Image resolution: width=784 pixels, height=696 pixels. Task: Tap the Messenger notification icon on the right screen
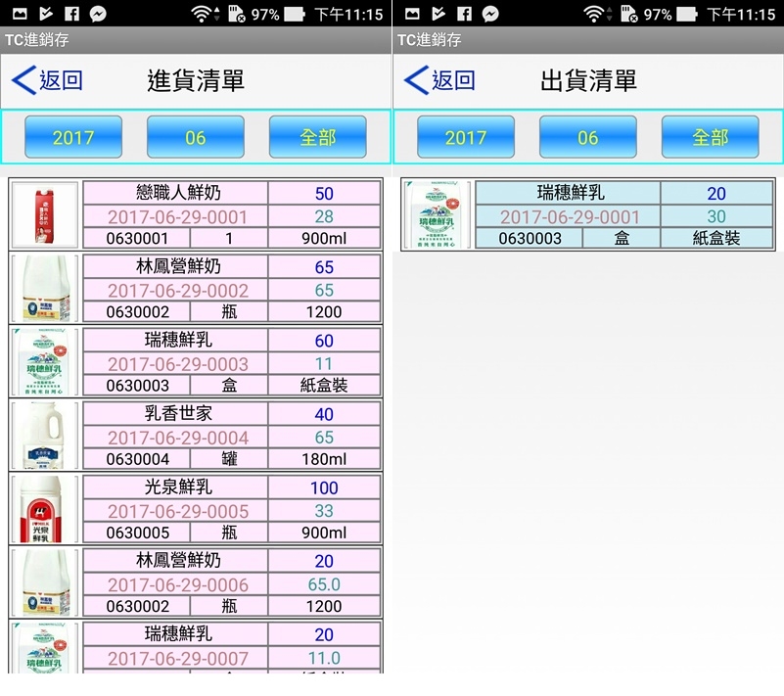(x=490, y=14)
